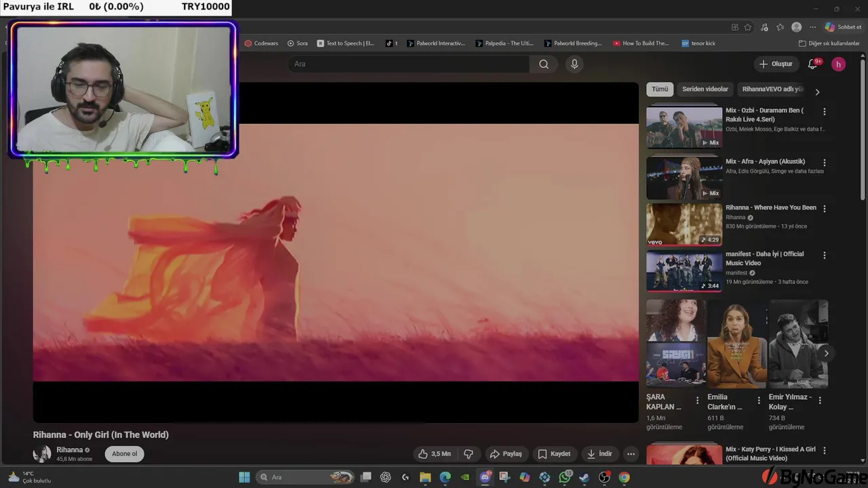Open Palpedia bookmark
This screenshot has height=488, width=868.
click(505, 43)
